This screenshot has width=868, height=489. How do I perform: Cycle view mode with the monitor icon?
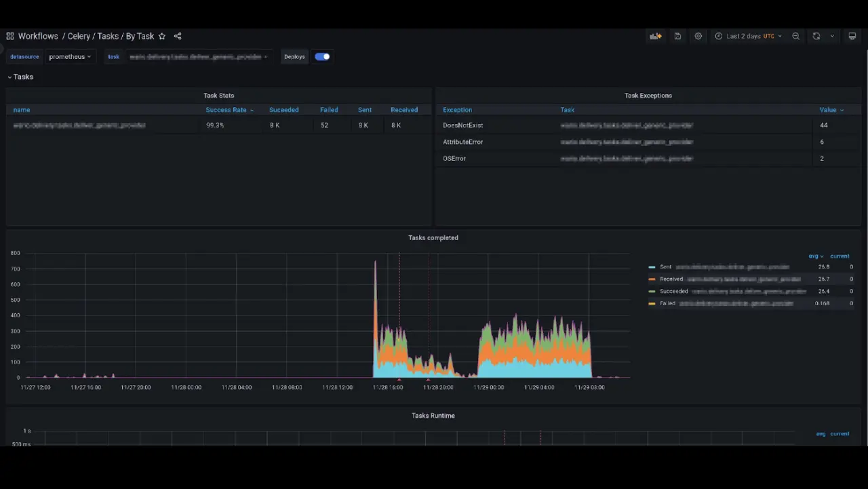pos(852,37)
